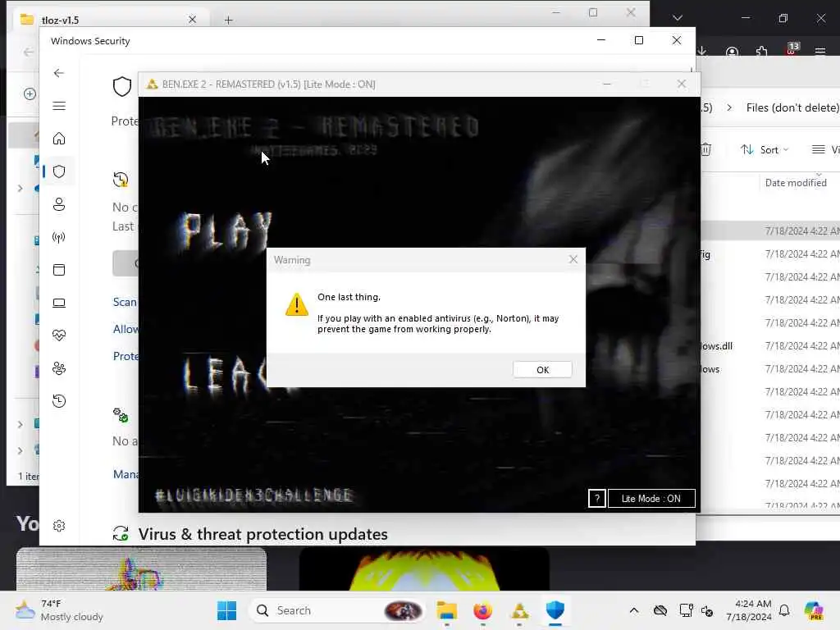Screen dimensions: 840x630
Task: Open Windows Security shield on taskbar
Action: pyautogui.click(x=555, y=610)
